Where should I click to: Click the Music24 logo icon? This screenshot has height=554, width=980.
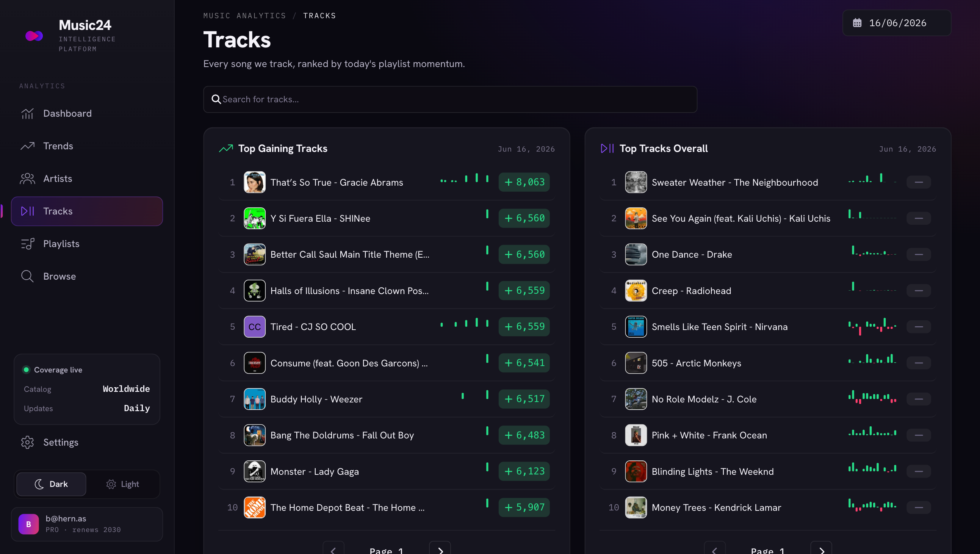click(34, 36)
